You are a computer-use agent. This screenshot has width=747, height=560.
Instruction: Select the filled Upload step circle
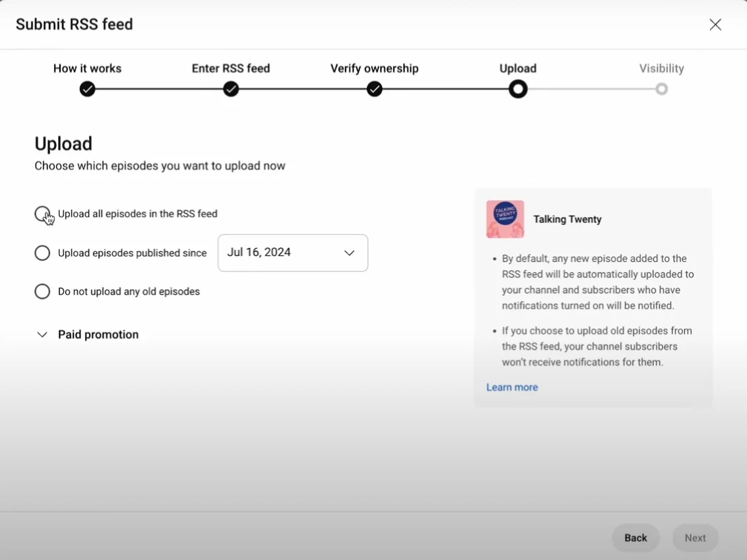pyautogui.click(x=518, y=88)
